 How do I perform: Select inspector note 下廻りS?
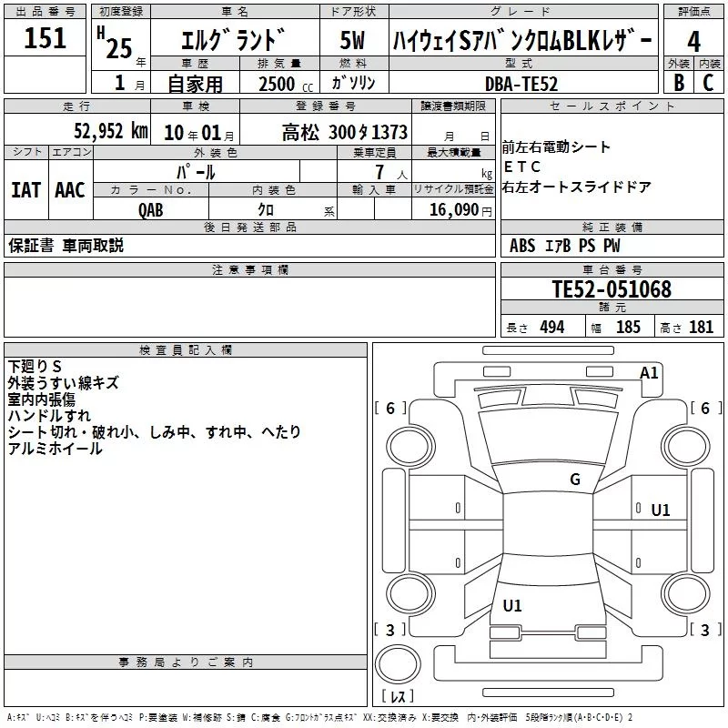(x=35, y=367)
